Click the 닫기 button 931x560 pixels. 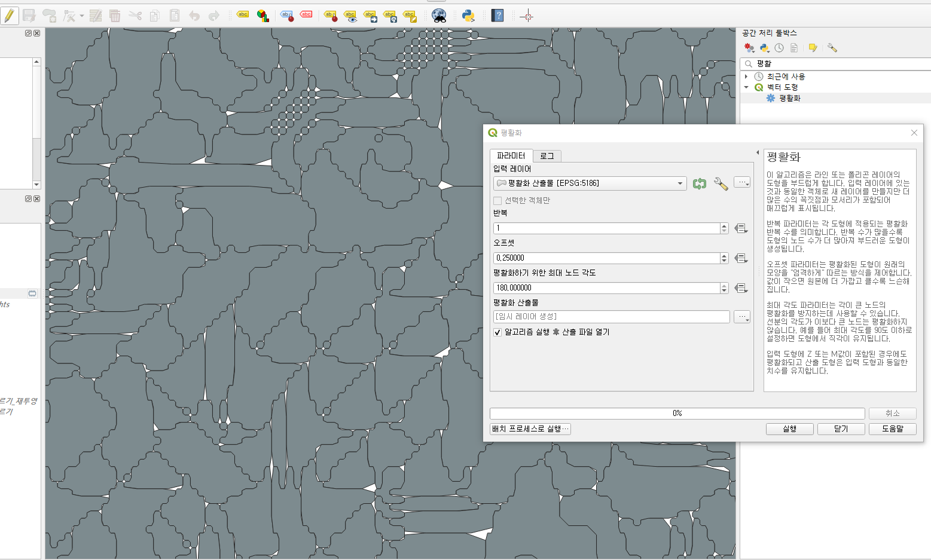[x=841, y=429]
